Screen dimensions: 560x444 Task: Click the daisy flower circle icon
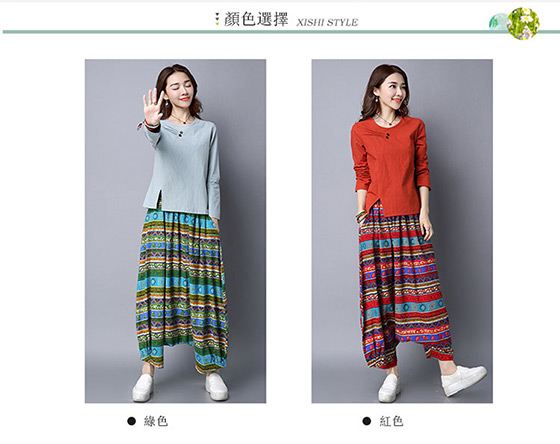[523, 24]
